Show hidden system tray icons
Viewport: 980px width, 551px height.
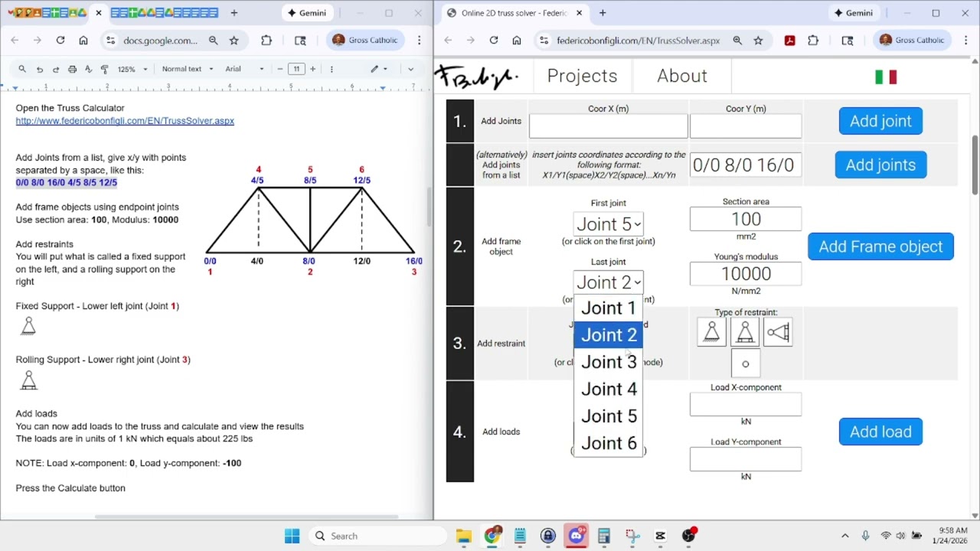coord(845,536)
